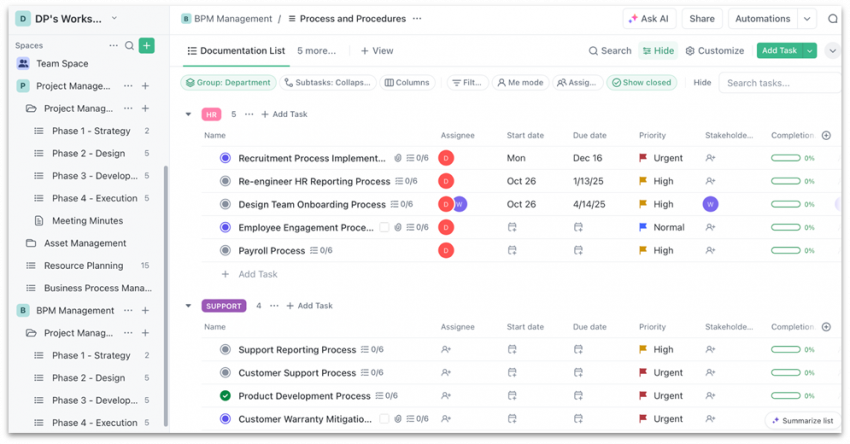850x444 pixels.
Task: Collapse the SUPPORT group
Action: [x=188, y=306]
